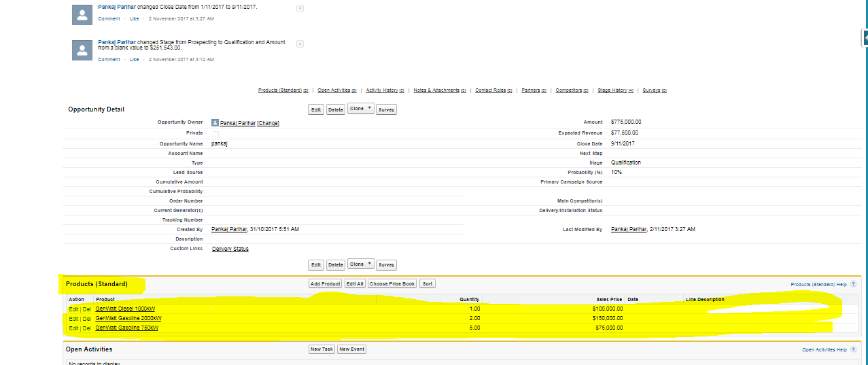Open the Delivery Status custom link
Screen dimensions: 868x365
point(230,249)
